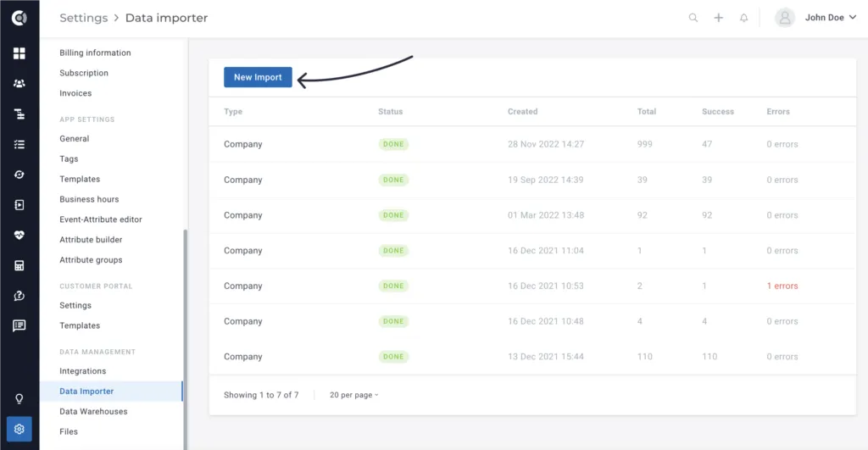Open the lifecycle refresh-circle icon

tap(19, 175)
